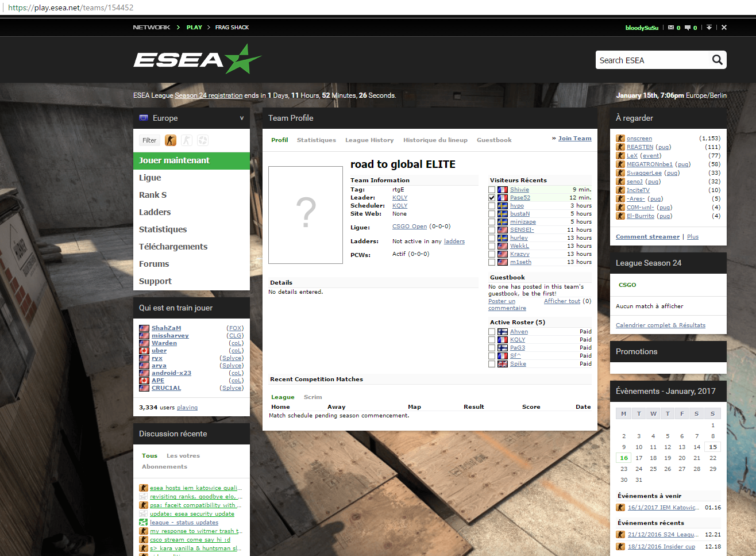
Task: Open the Season 24 registration link
Action: point(209,95)
